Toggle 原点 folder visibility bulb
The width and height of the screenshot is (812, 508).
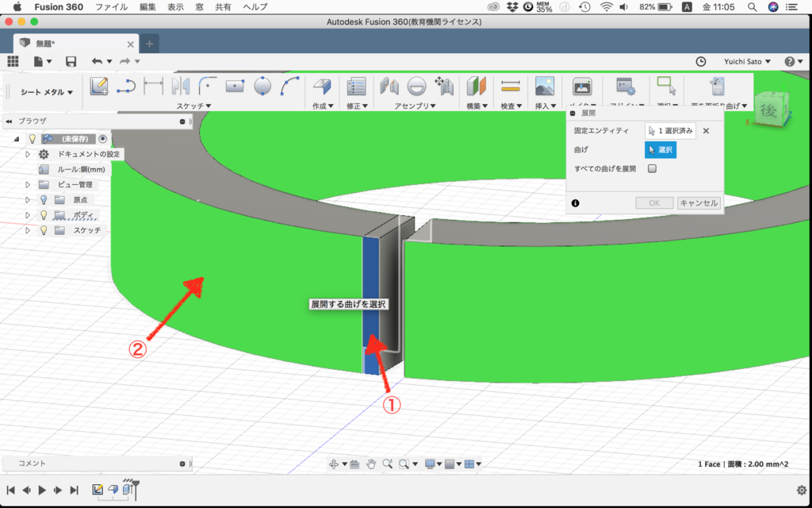click(44, 199)
